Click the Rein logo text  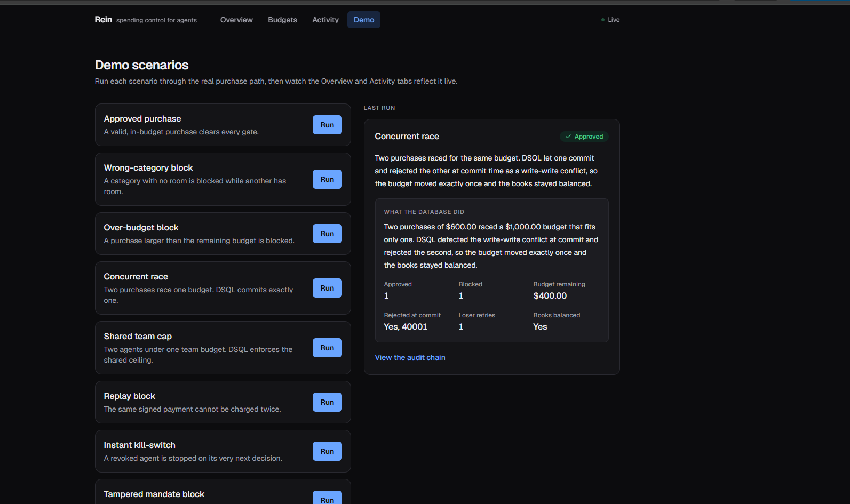coord(104,20)
